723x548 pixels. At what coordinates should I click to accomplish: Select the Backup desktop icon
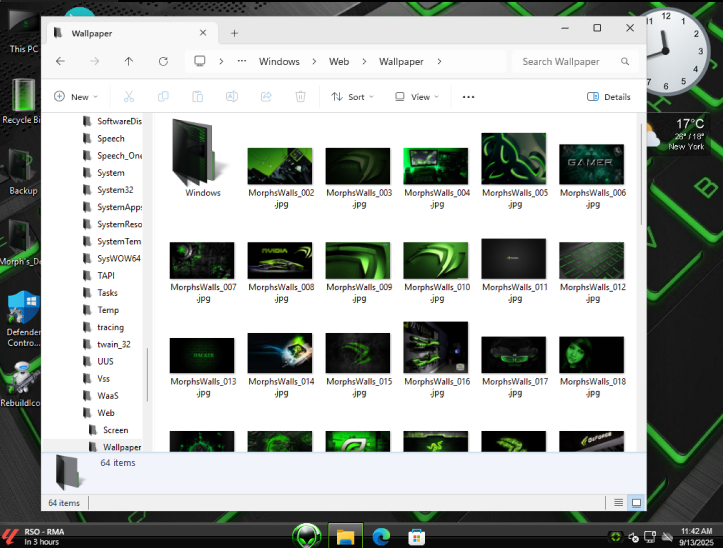(x=22, y=173)
